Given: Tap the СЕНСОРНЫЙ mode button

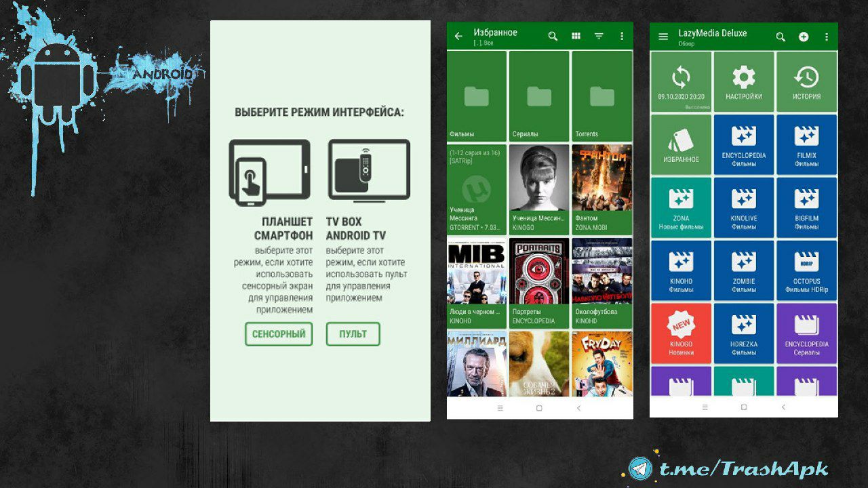Looking at the screenshot, I should click(x=279, y=334).
